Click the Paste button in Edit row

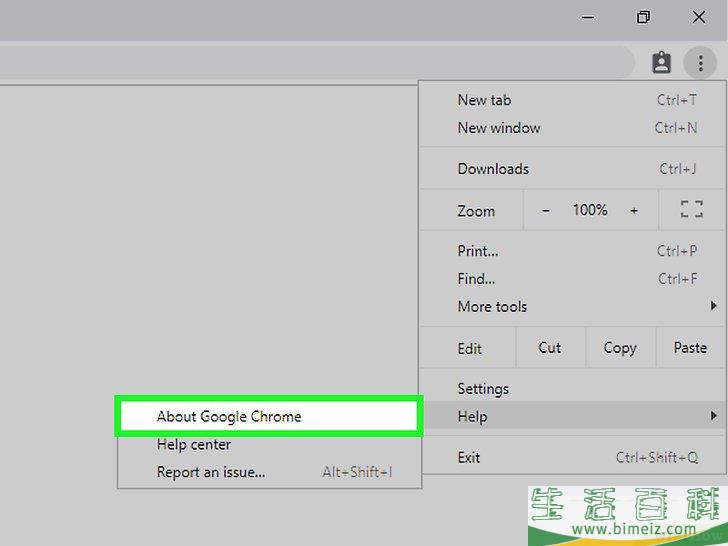tap(690, 348)
